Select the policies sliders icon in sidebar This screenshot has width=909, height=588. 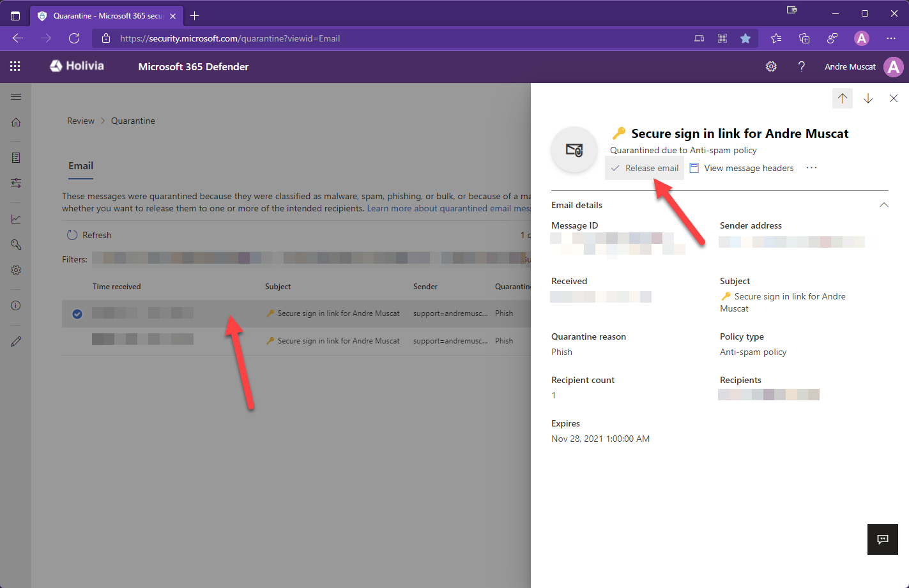point(15,183)
